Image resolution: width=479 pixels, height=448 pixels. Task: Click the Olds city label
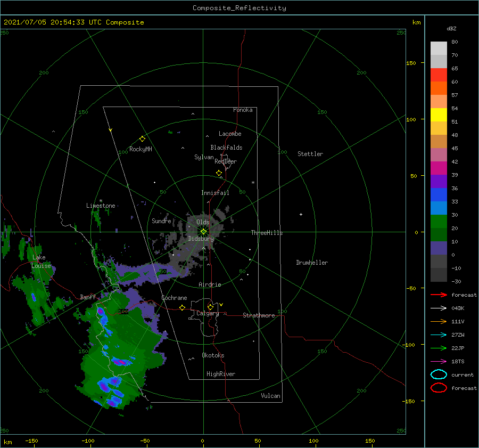click(x=203, y=222)
